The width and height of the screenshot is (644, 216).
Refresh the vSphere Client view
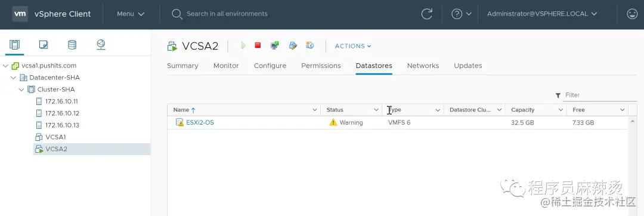click(x=427, y=14)
